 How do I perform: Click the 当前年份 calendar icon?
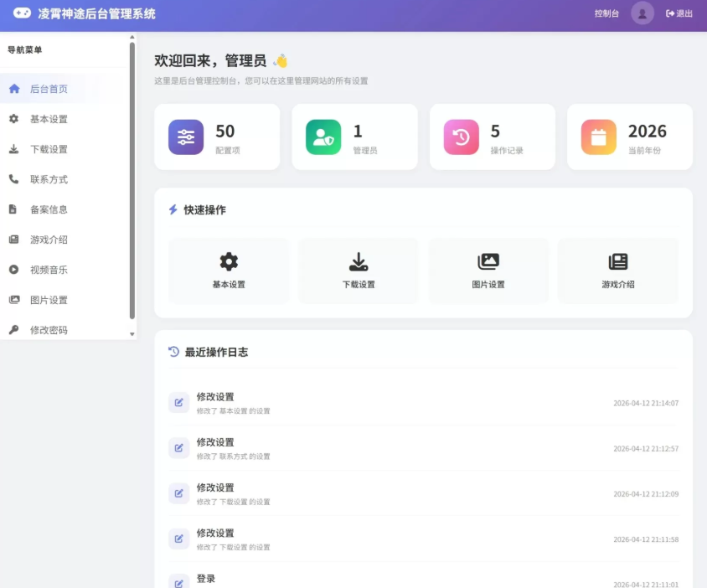pyautogui.click(x=597, y=136)
